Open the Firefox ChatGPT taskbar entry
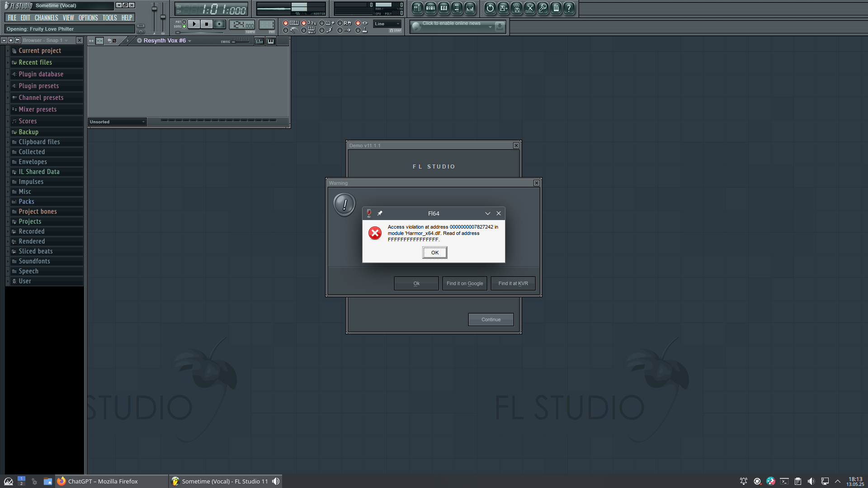Image resolution: width=868 pixels, height=488 pixels. point(112,481)
